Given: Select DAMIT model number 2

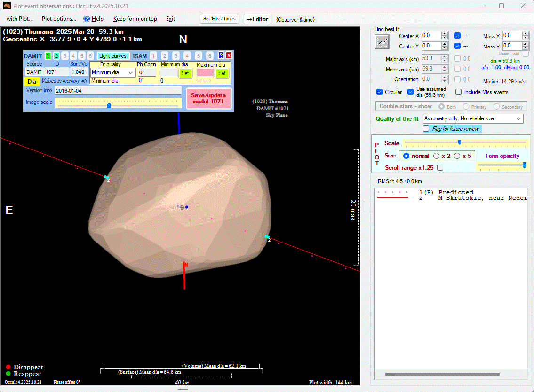Looking at the screenshot, I should pos(56,56).
